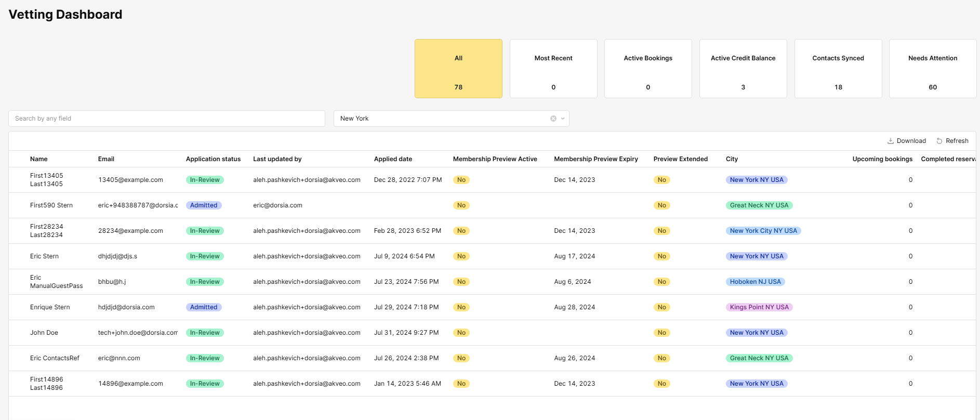Click the City column header
The height and width of the screenshot is (420, 980).
tap(732, 159)
